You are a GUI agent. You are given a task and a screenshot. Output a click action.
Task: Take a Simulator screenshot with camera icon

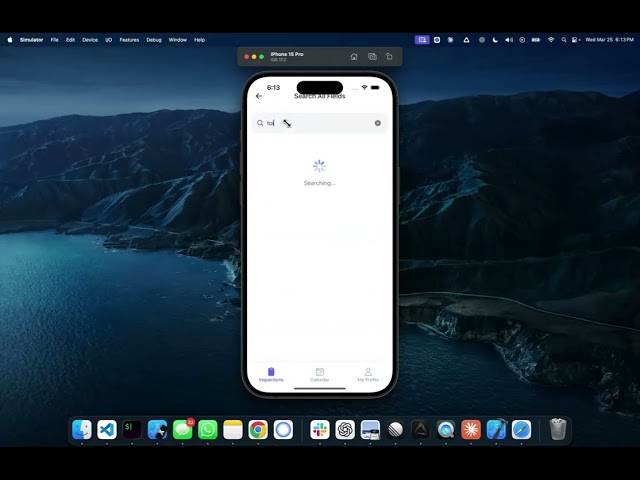(x=372, y=57)
